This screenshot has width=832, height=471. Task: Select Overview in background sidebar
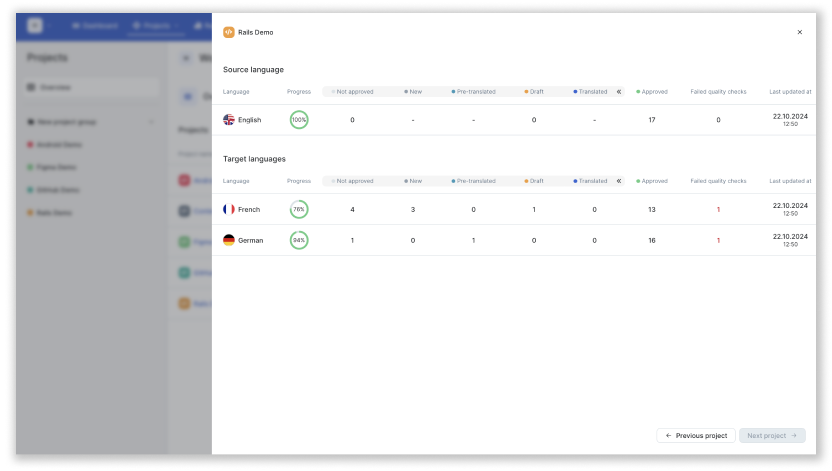(91, 87)
